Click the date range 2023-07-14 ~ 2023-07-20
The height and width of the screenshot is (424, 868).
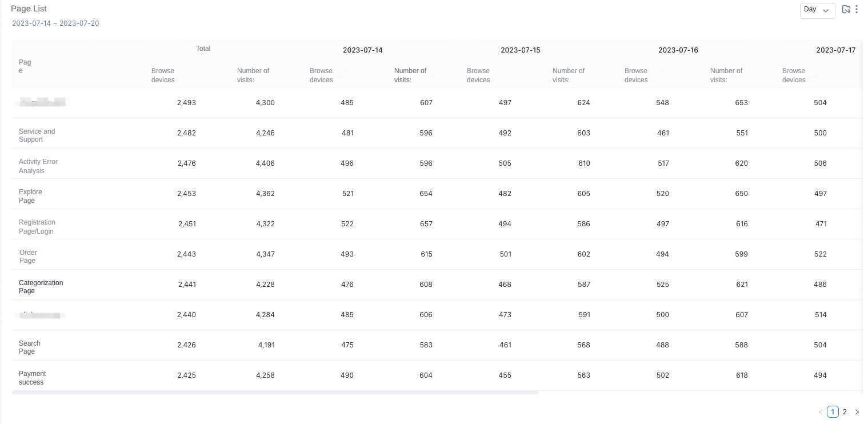(56, 23)
